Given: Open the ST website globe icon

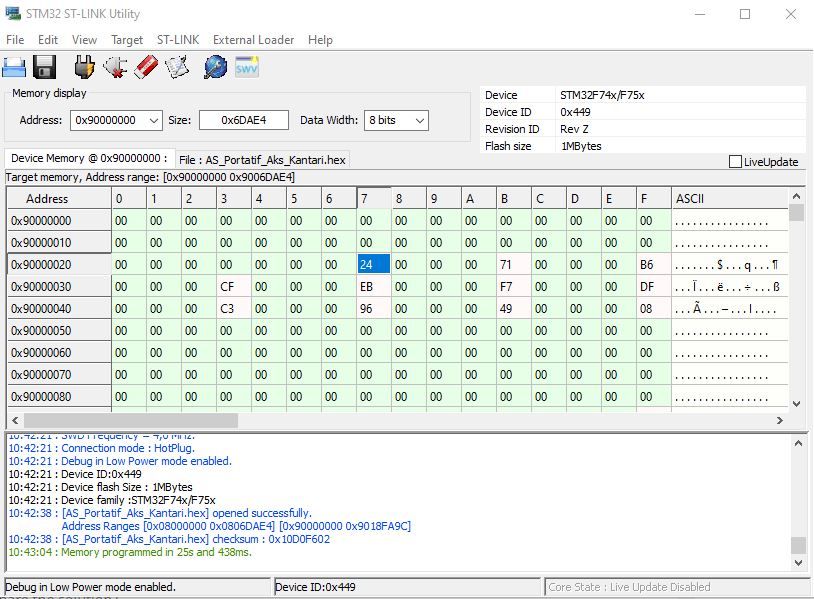Looking at the screenshot, I should [215, 67].
